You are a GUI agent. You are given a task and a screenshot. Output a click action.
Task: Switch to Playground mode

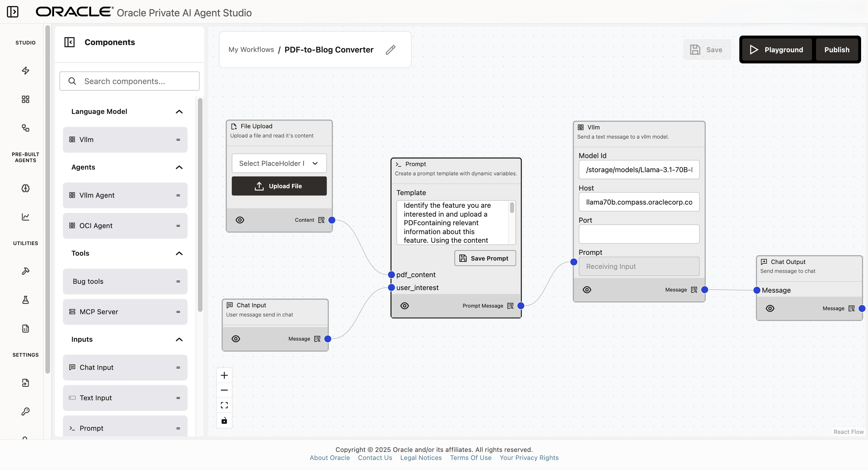pyautogui.click(x=776, y=49)
